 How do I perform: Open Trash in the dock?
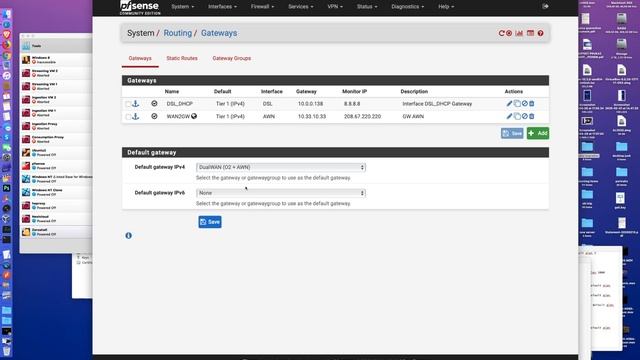tap(7, 351)
